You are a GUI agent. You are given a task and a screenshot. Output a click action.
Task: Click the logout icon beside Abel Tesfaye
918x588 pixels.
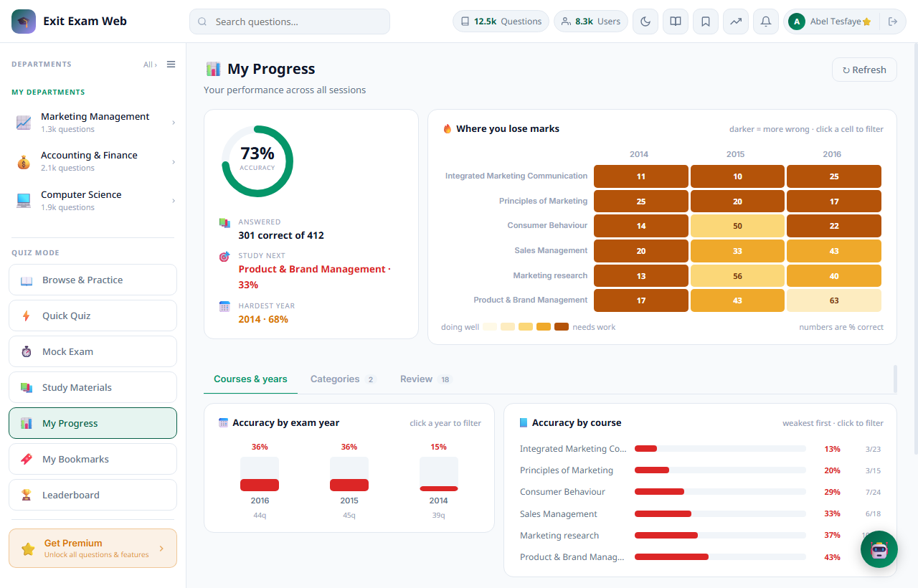click(893, 22)
